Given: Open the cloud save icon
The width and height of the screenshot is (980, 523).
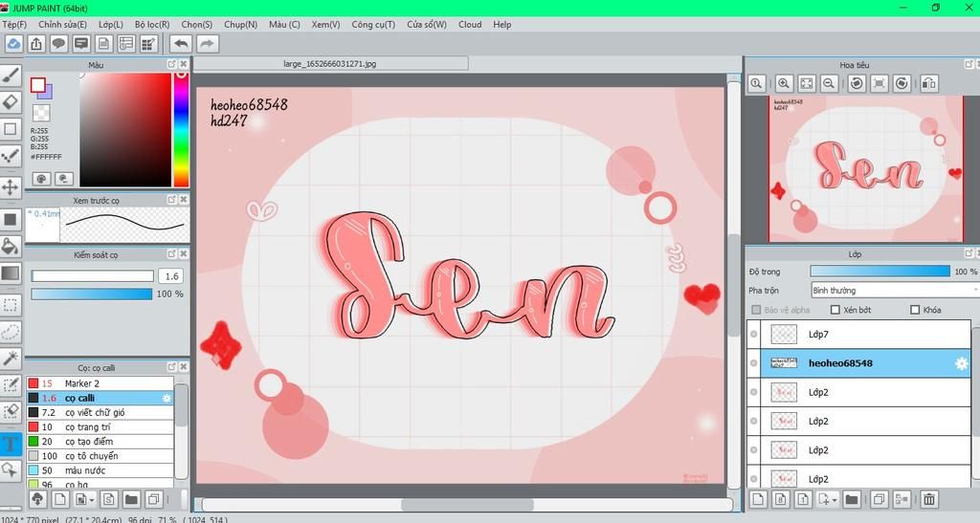Looking at the screenshot, I should coord(13,43).
